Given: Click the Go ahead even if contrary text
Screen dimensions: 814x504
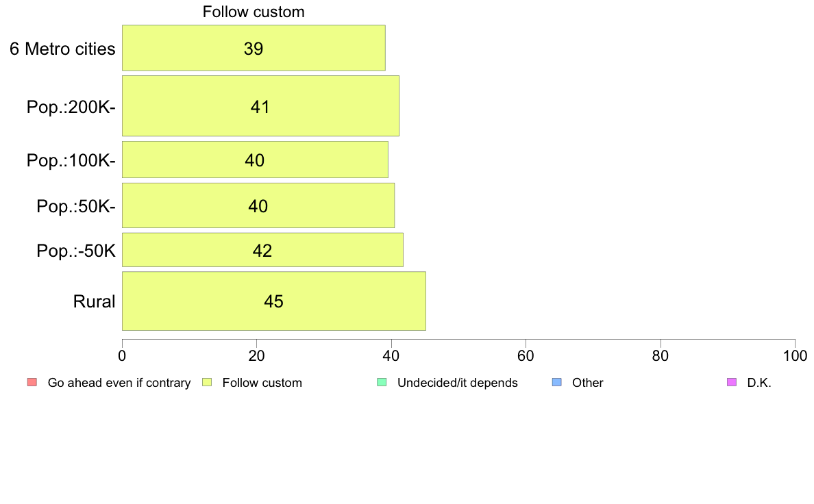Looking at the screenshot, I should pyautogui.click(x=119, y=383).
